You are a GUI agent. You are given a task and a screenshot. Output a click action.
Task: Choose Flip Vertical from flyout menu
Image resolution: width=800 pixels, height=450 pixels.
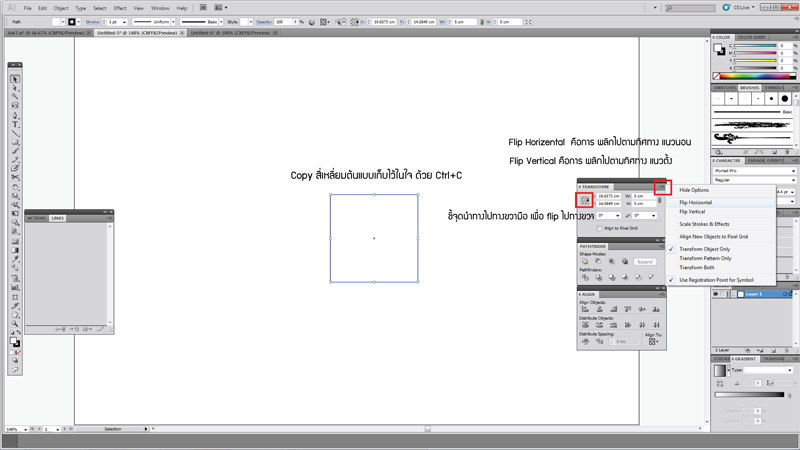pos(692,212)
